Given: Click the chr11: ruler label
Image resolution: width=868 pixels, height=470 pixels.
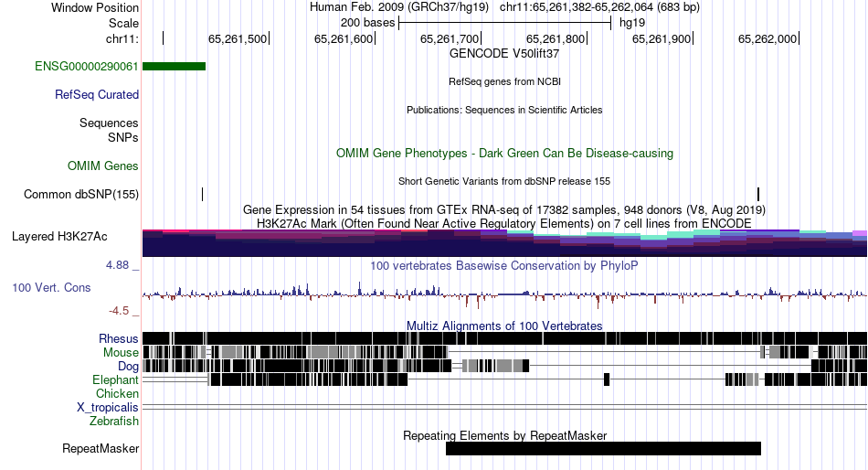Looking at the screenshot, I should pos(122,38).
